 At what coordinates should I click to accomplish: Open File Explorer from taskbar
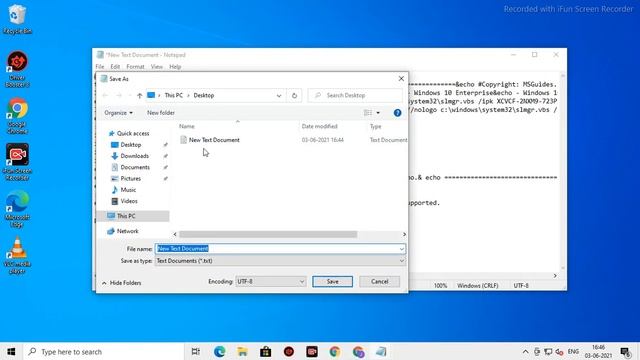pos(242,351)
